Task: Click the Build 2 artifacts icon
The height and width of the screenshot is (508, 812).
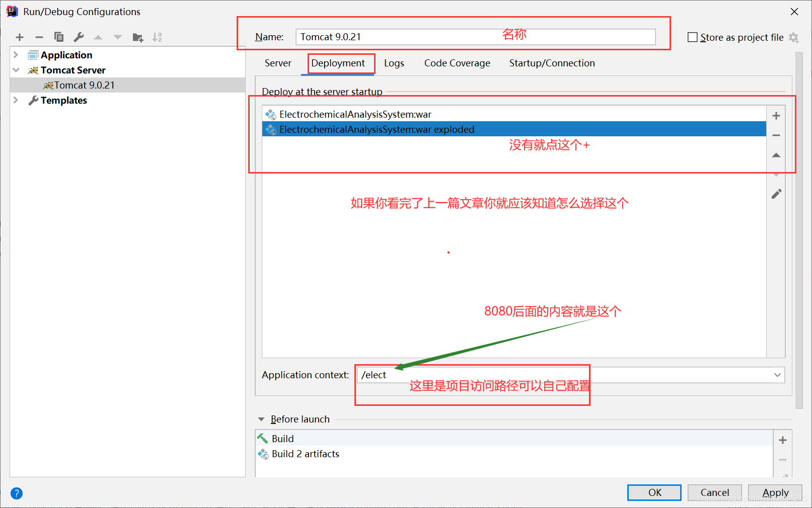Action: (x=263, y=454)
